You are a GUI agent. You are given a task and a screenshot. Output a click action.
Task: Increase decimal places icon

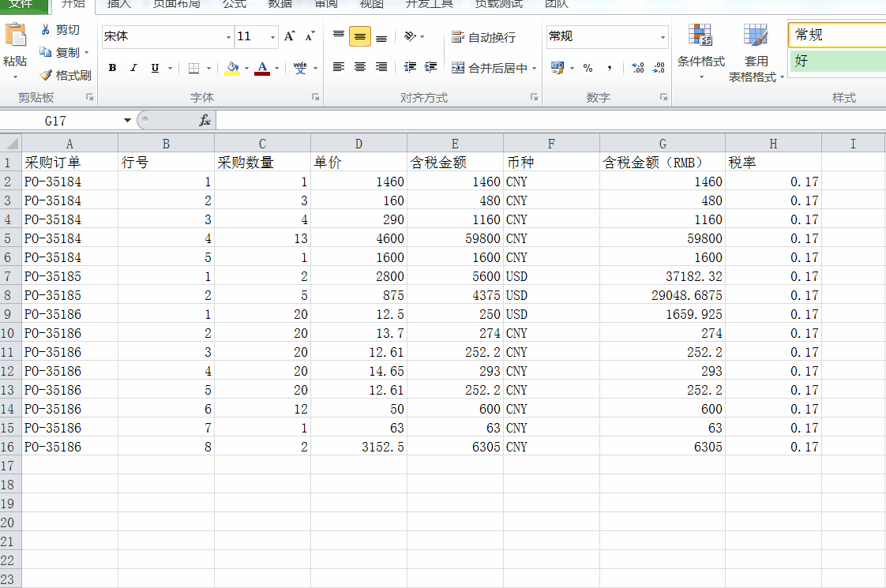[x=638, y=68]
